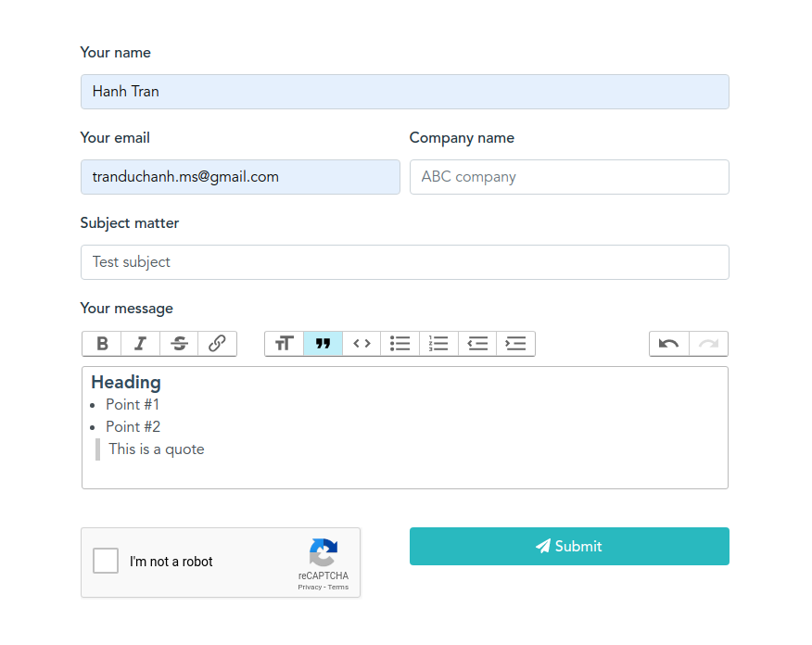The height and width of the screenshot is (645, 812).
Task: Check the I'm not a robot box
Action: pos(106,561)
